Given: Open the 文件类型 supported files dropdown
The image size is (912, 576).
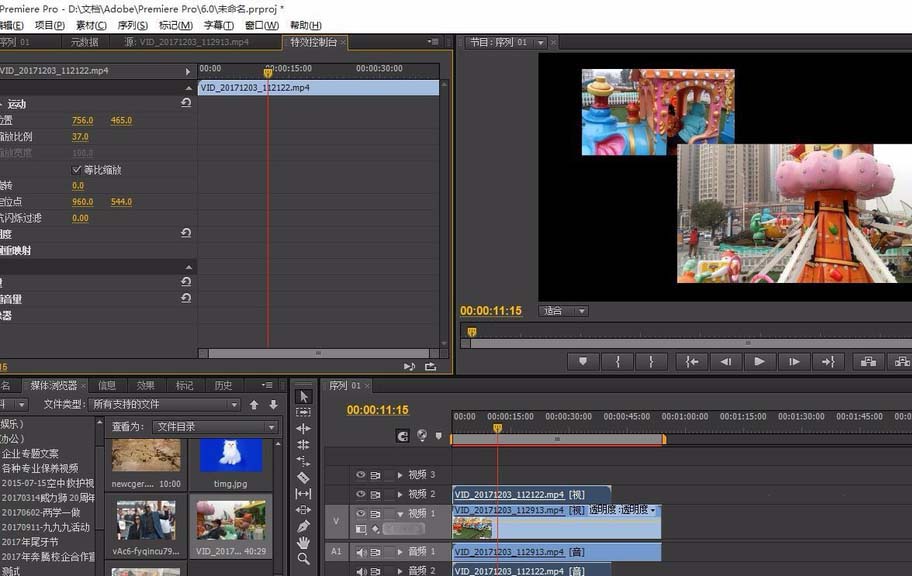Looking at the screenshot, I should coord(164,405).
